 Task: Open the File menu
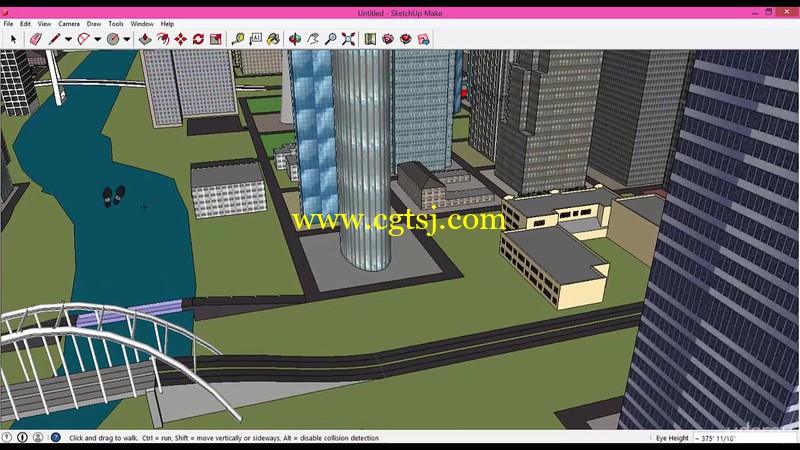coord(9,24)
